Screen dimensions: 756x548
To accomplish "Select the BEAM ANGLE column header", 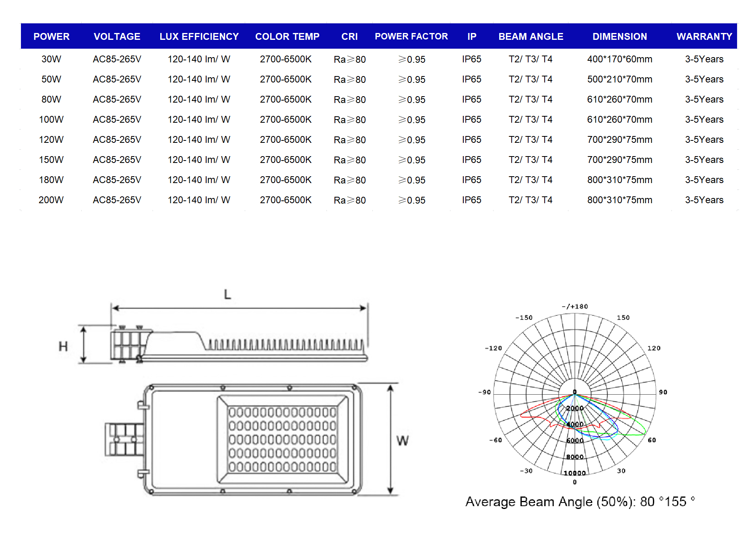I will tap(531, 37).
